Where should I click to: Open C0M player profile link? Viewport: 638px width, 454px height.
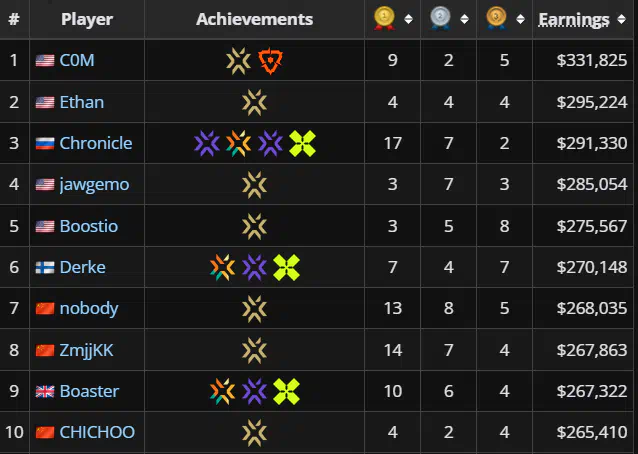pyautogui.click(x=77, y=61)
